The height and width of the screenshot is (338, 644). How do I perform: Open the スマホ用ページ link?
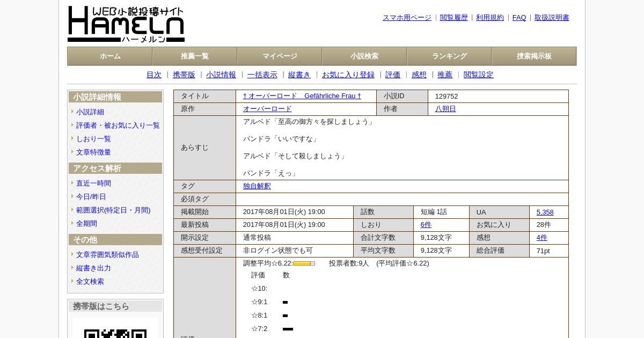[407, 18]
